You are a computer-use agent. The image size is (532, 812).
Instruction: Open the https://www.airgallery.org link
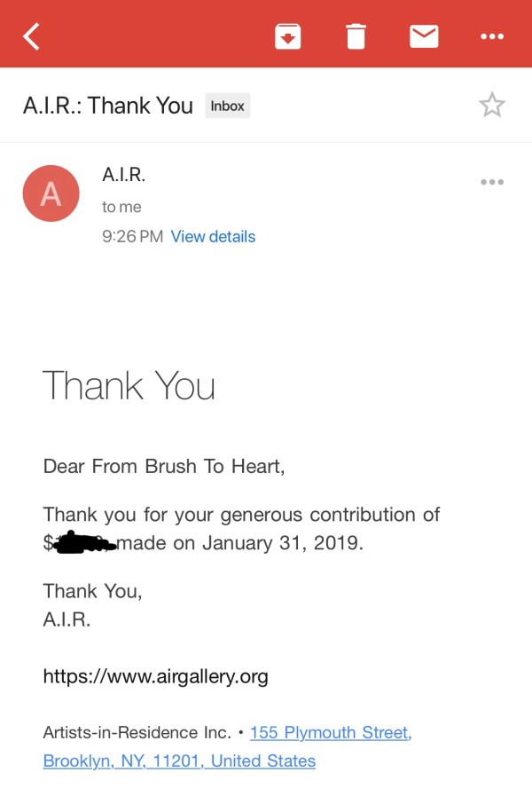pos(155,677)
